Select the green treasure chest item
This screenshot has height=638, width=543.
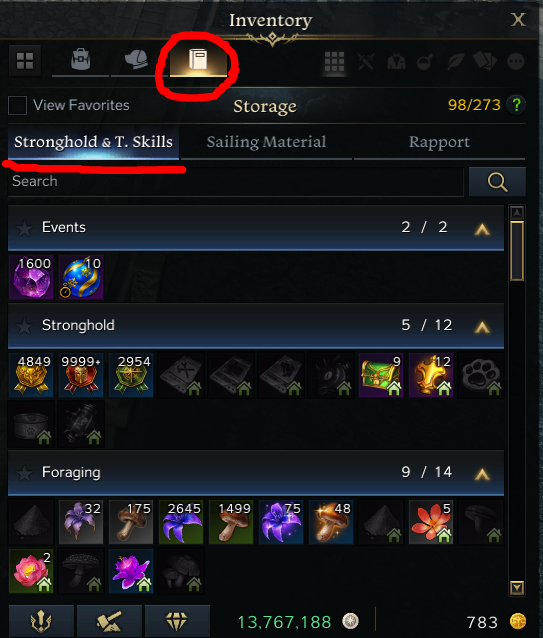click(381, 375)
